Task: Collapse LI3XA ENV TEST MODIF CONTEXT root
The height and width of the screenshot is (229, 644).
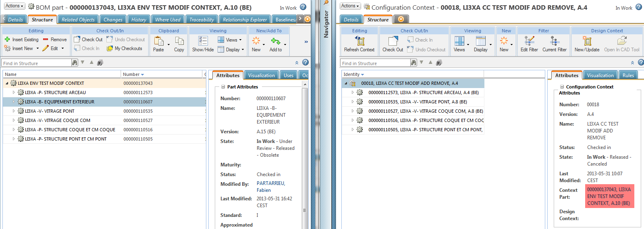Action: click(x=7, y=83)
